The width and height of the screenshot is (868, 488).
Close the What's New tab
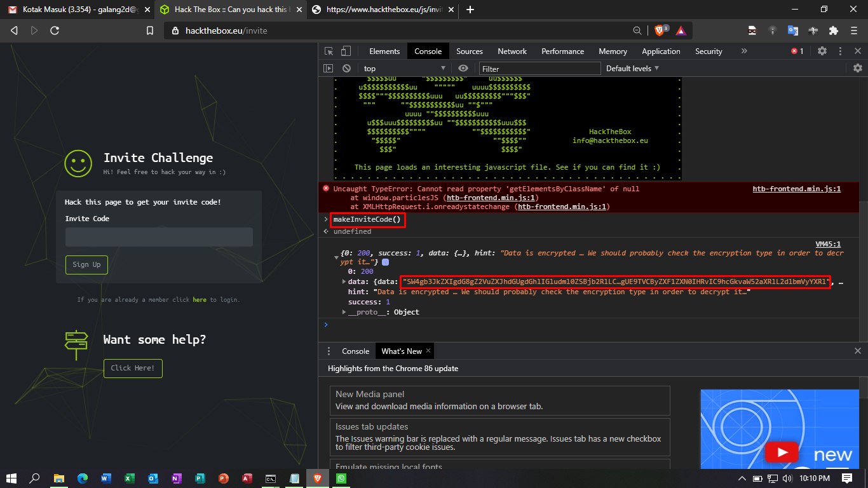pos(428,351)
